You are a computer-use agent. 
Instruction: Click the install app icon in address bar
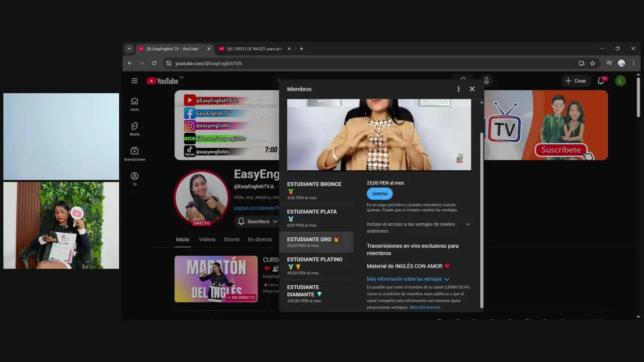pyautogui.click(x=582, y=63)
